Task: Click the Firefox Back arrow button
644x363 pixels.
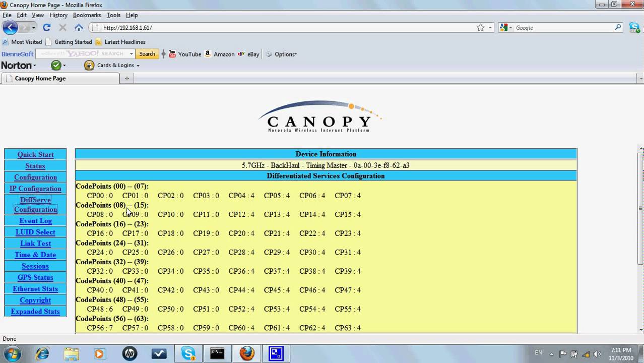Action: tap(10, 28)
